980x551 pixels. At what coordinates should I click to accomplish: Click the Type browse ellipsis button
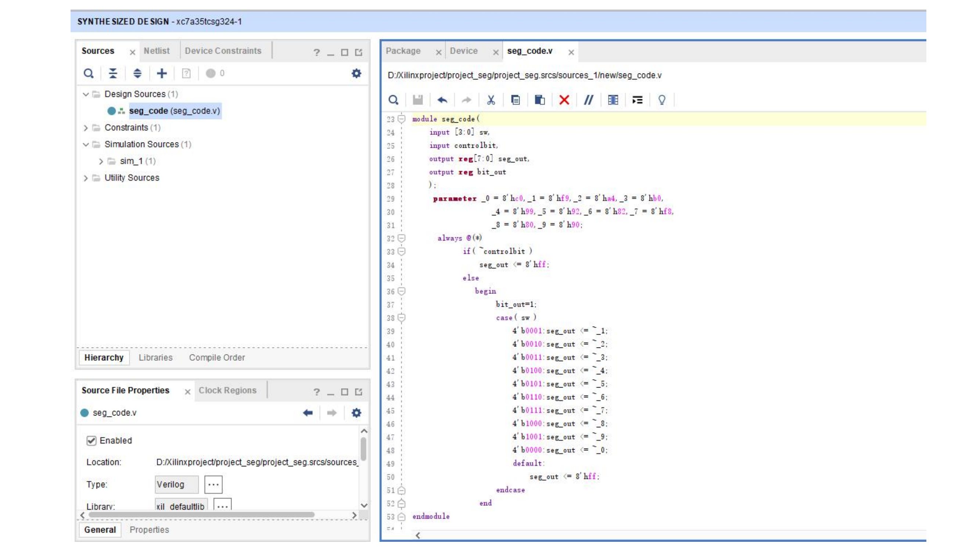click(x=213, y=485)
